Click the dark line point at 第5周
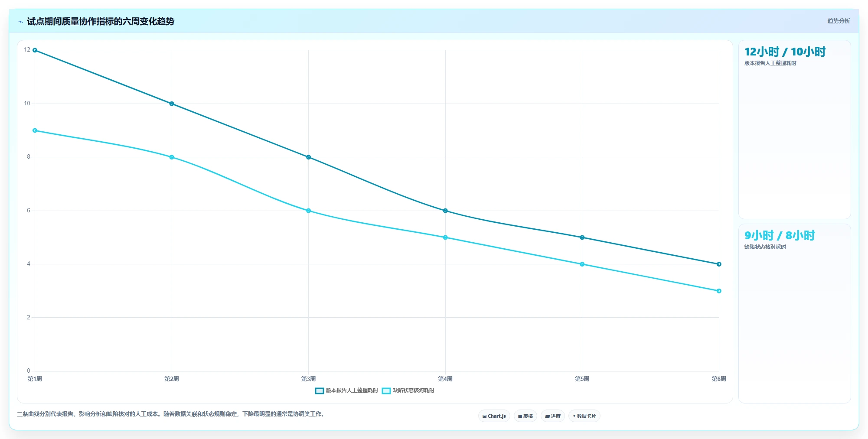 click(582, 237)
